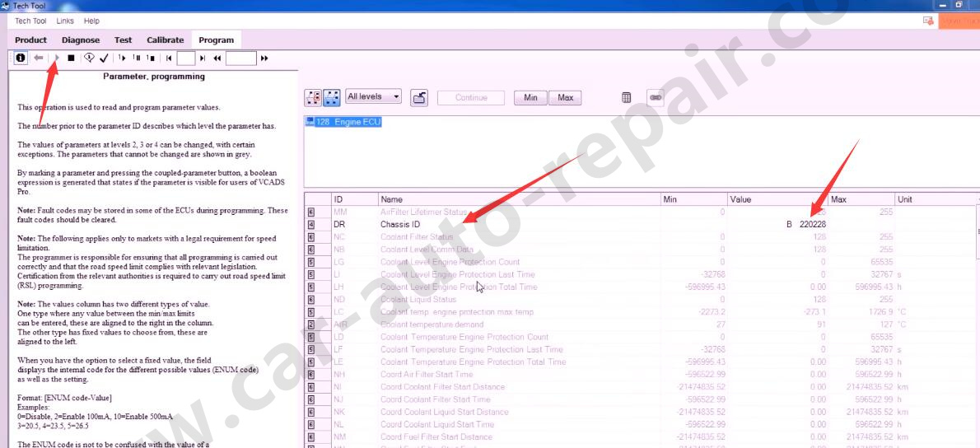Click the single-step stop icon
This screenshot has width=980, height=448.
pos(150,58)
